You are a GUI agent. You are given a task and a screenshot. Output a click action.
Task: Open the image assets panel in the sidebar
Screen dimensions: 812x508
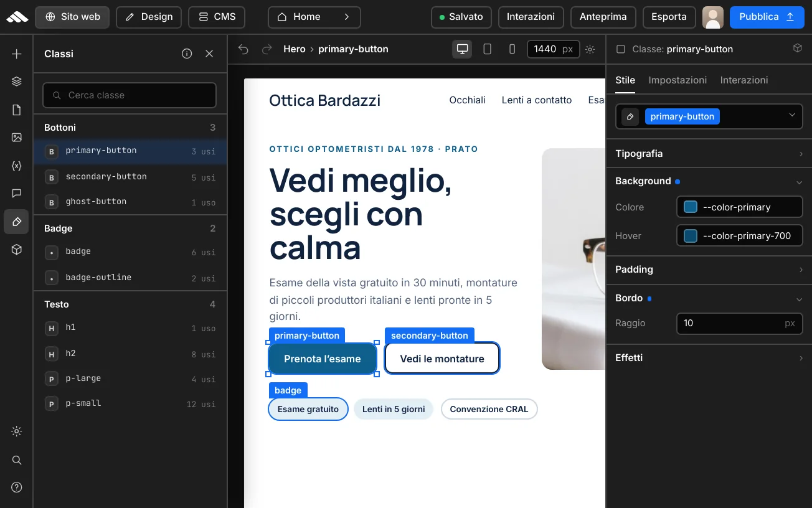pyautogui.click(x=17, y=138)
